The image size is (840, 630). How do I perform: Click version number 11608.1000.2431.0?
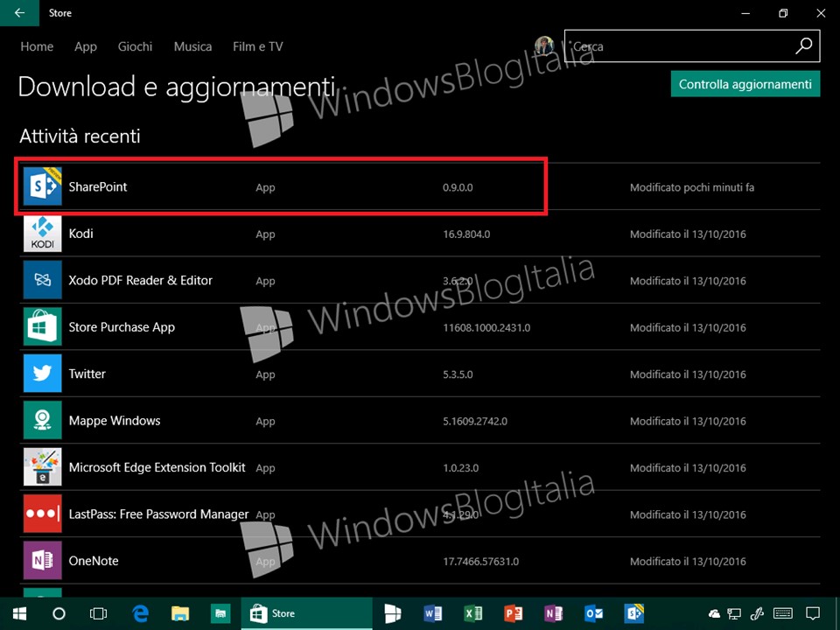click(x=486, y=328)
